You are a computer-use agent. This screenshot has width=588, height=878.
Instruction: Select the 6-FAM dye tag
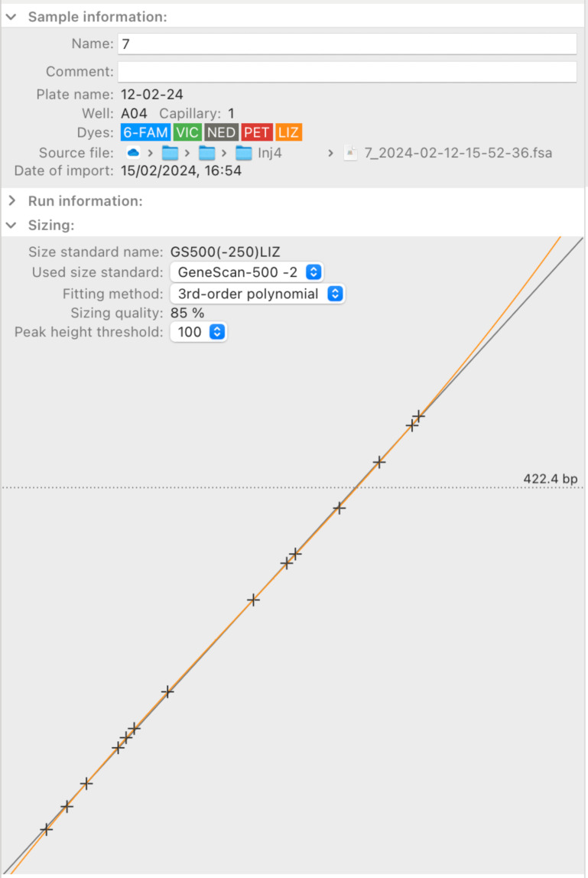tap(145, 133)
